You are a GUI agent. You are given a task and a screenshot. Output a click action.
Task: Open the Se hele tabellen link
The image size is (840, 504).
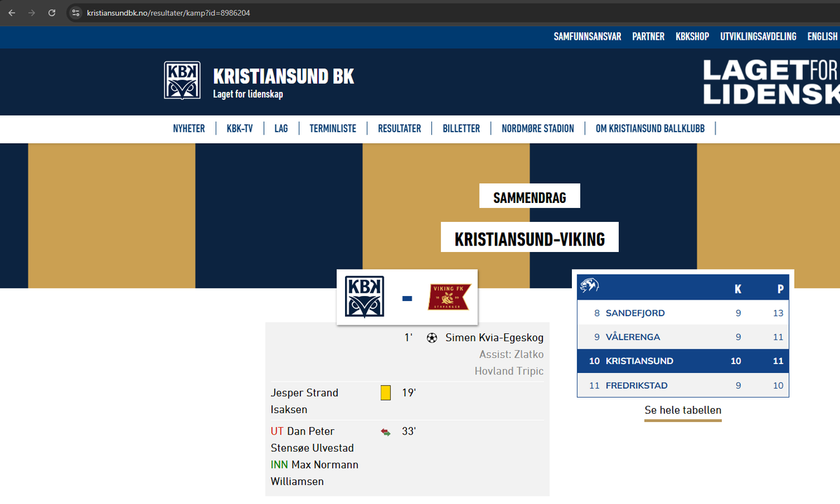683,410
